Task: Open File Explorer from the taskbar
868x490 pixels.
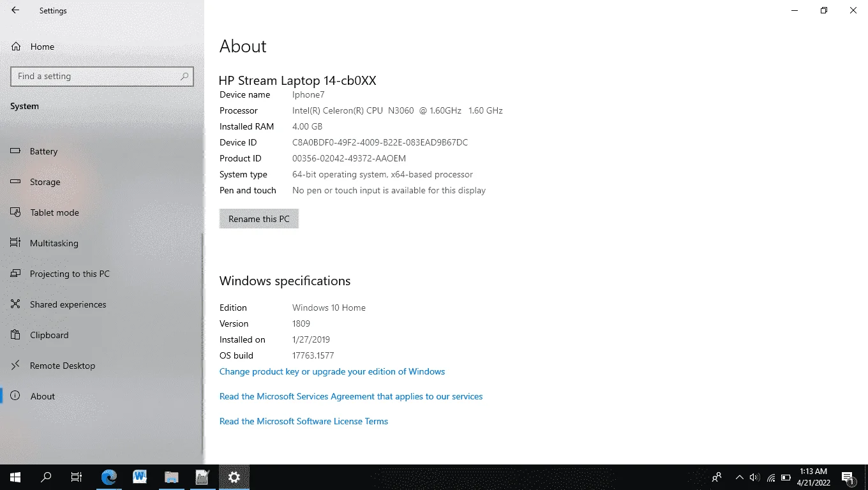Action: (171, 477)
